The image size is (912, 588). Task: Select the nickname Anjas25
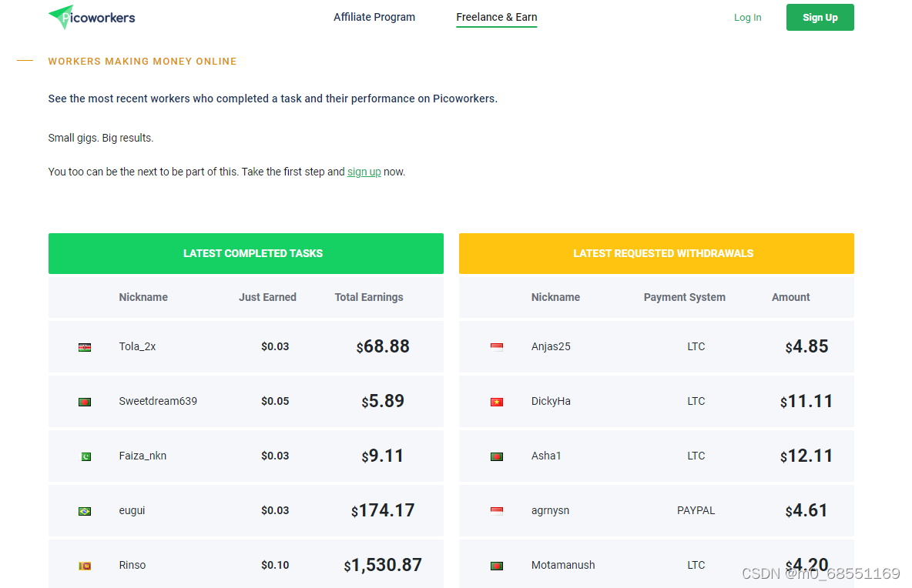pyautogui.click(x=551, y=347)
